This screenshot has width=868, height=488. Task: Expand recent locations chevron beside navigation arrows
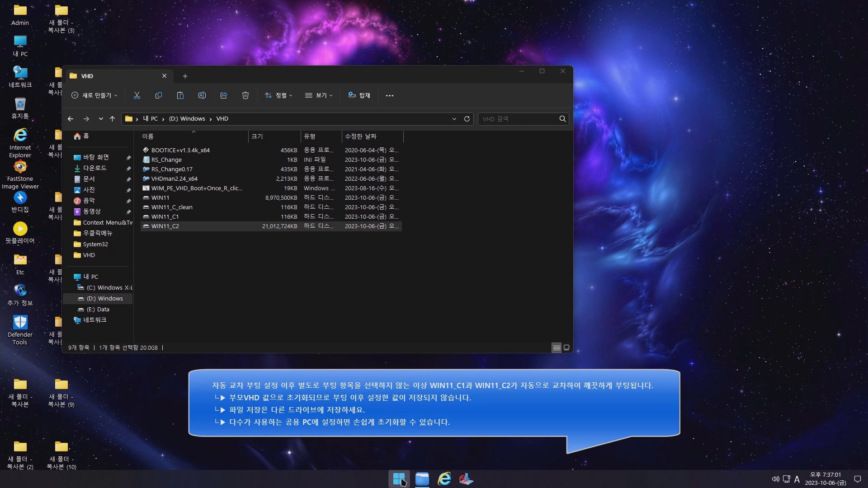coord(100,119)
